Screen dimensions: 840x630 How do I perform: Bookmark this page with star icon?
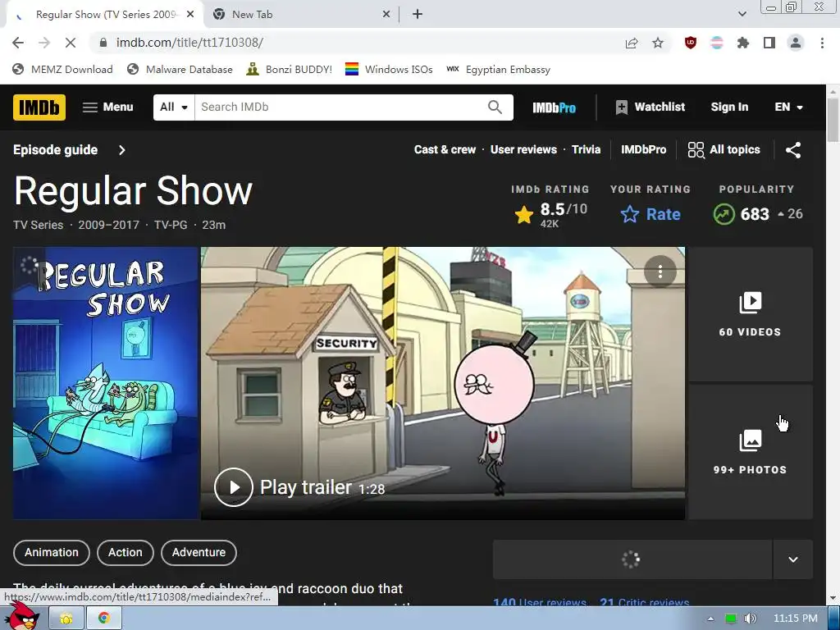click(658, 43)
